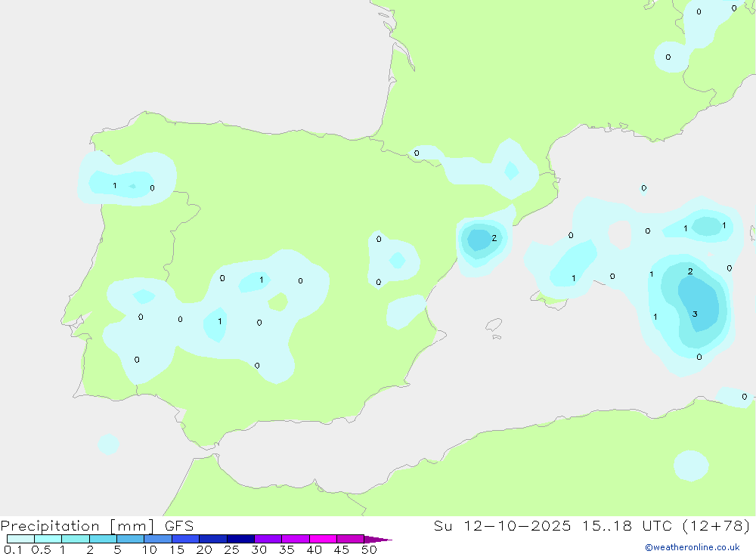This screenshot has height=554, width=756.
Task: Click the lightest 0.1–0.5 mm legend swatch
Action: point(20,539)
